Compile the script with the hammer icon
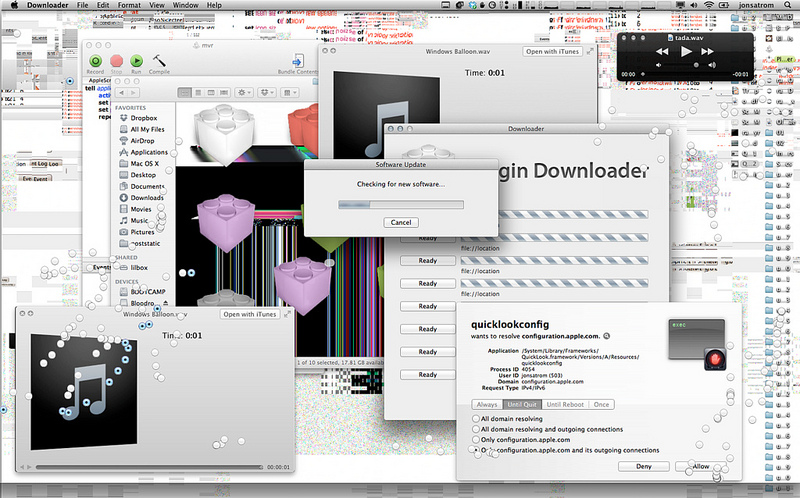800x498 pixels. (x=159, y=61)
